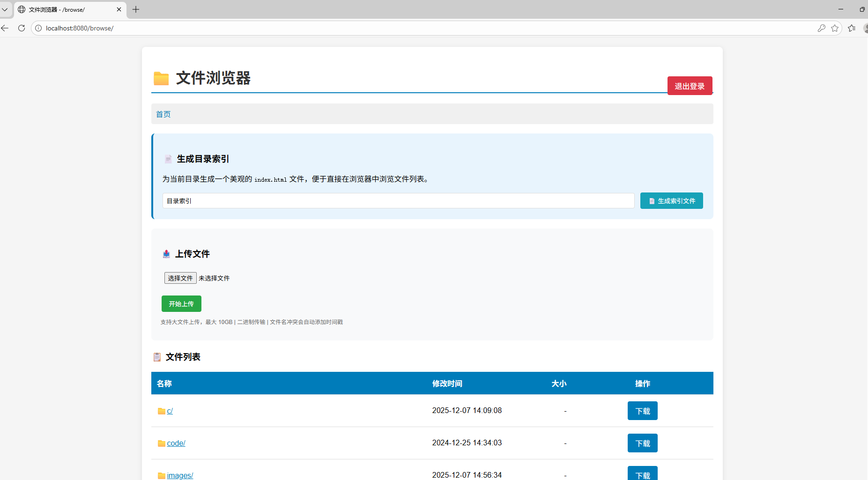Close the 文件浏览器 browser tab
Screen dimensions: 868x480
coord(119,9)
